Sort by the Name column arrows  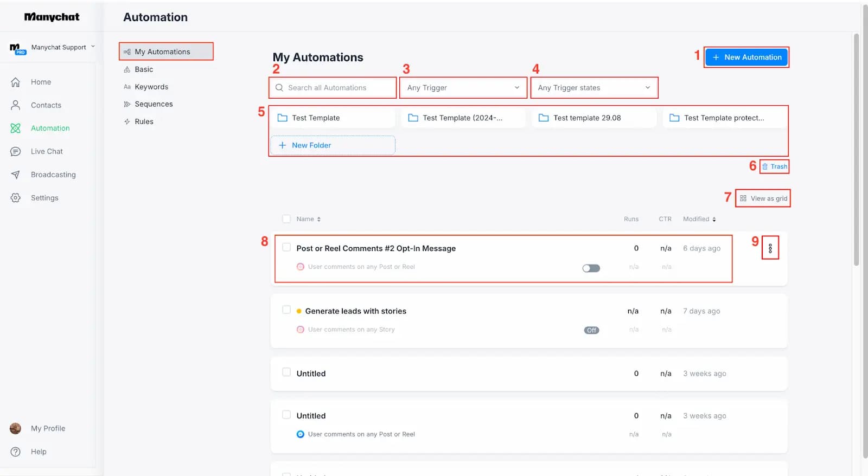(319, 219)
